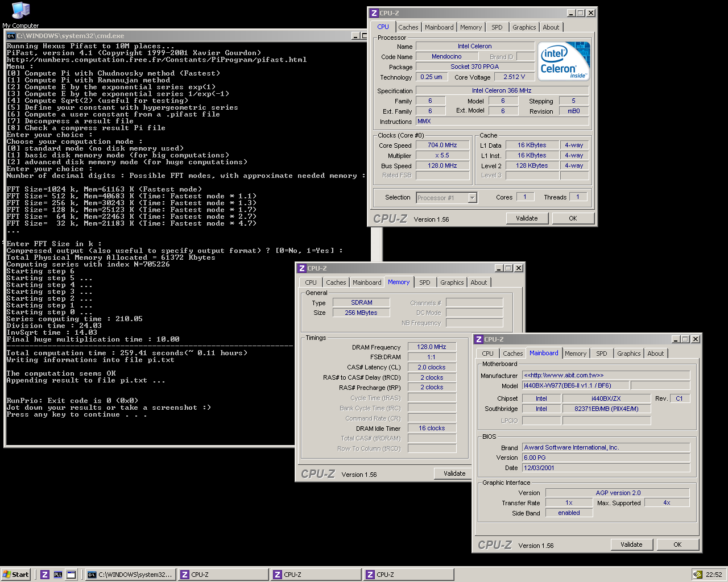
Task: Open the Processor #1 selection dropdown
Action: coord(472,198)
